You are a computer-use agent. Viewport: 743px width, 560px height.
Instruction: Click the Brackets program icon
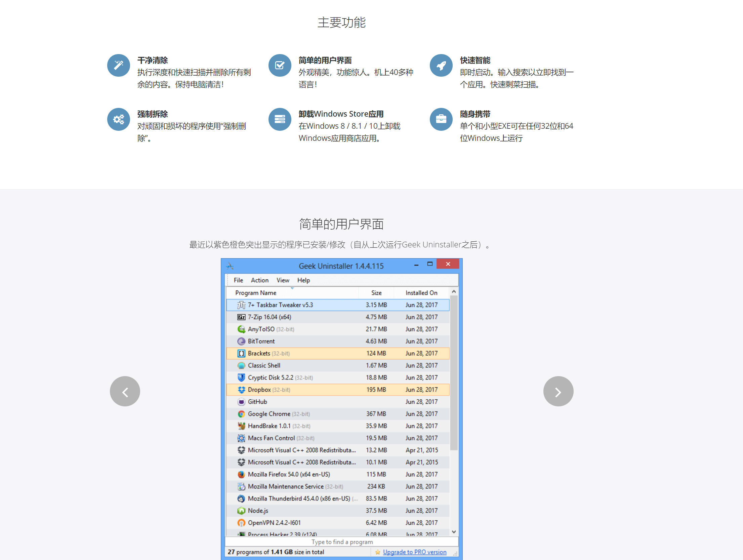click(241, 353)
